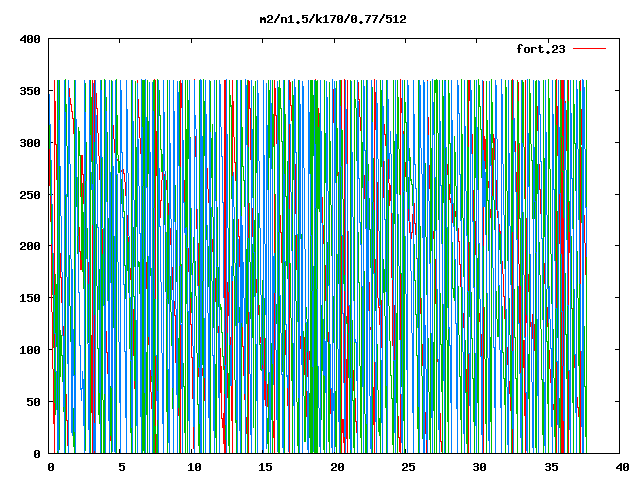Click the x-axis label 35
The image size is (640, 480).
point(551,467)
